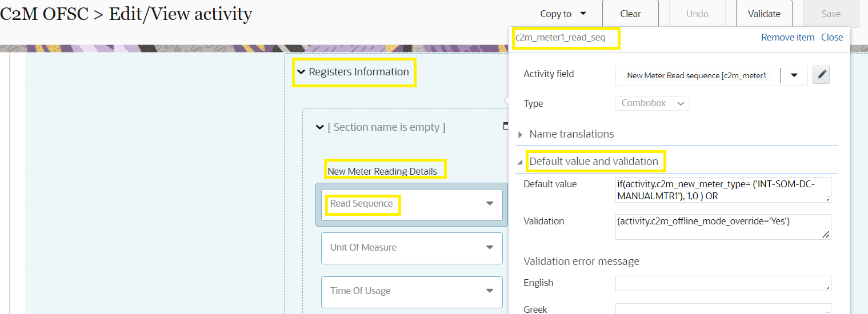Viewport: 868px width, 314px height.
Task: Open the Type Combobox selector
Action: pos(652,103)
